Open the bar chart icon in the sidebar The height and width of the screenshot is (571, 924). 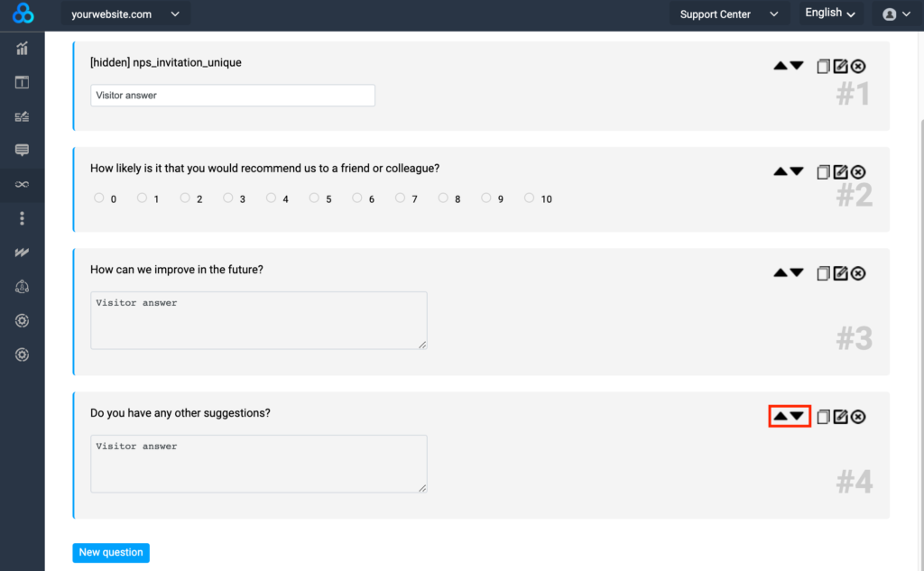23,49
